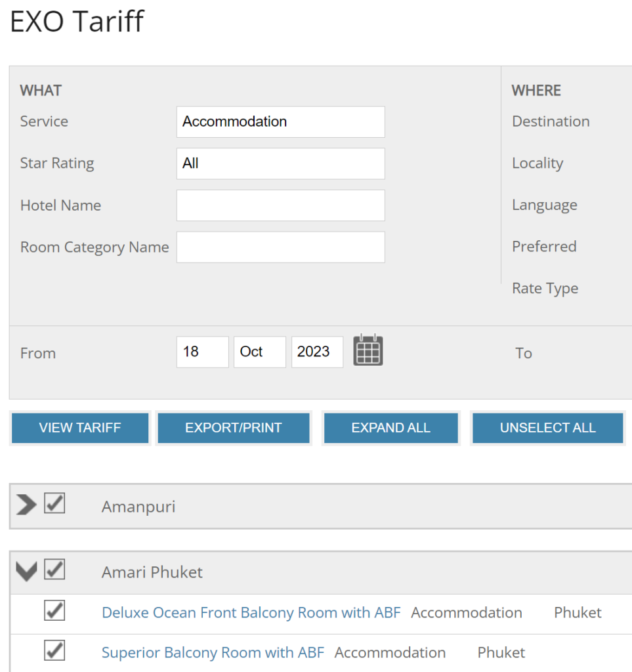The height and width of the screenshot is (672, 632).
Task: Uncheck Superior Balcony Room checkbox
Action: [x=54, y=650]
